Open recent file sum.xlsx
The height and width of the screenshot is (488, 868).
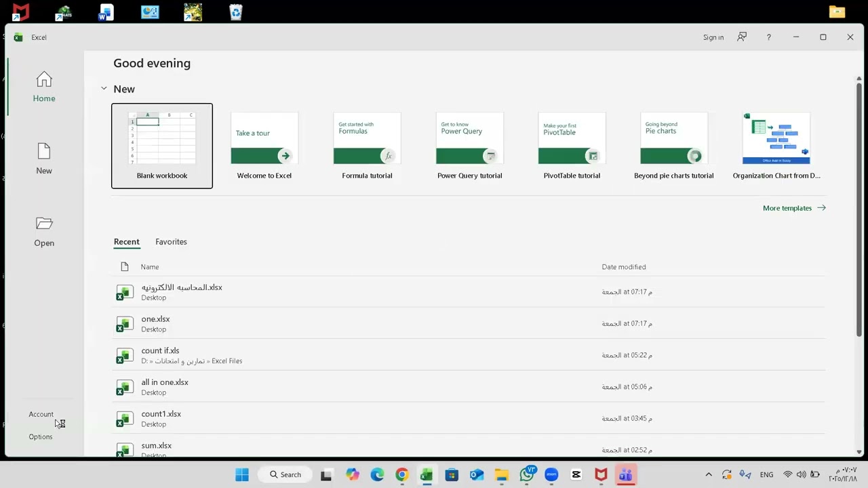(469, 446)
